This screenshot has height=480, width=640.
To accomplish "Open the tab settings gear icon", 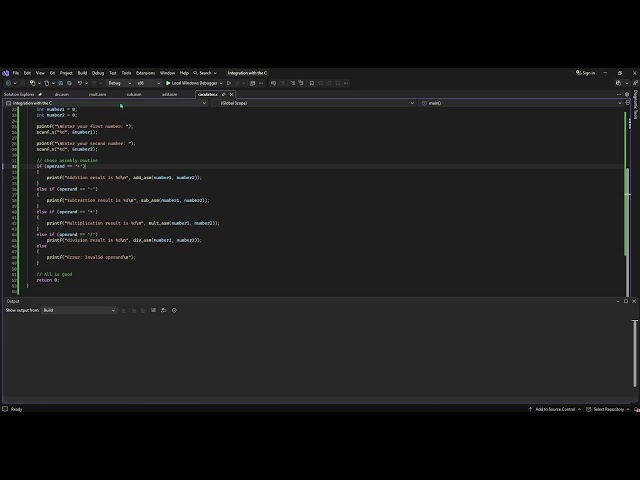I will pos(627,94).
